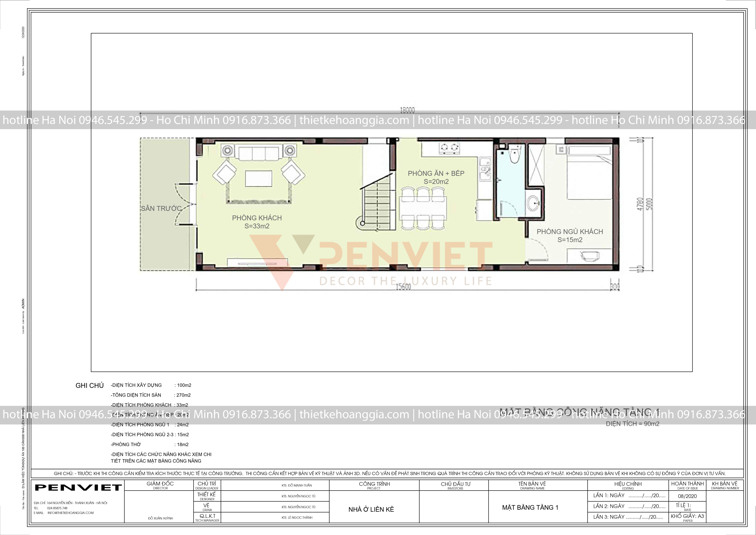Select the DIỆN TÍCH PHÒNG NGỦ 1 24m2 note

pyautogui.click(x=150, y=425)
